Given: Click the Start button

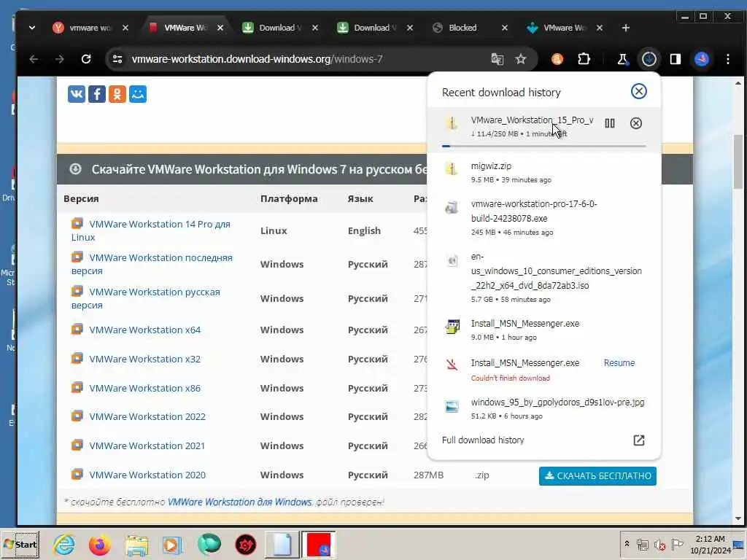Looking at the screenshot, I should pyautogui.click(x=20, y=544).
